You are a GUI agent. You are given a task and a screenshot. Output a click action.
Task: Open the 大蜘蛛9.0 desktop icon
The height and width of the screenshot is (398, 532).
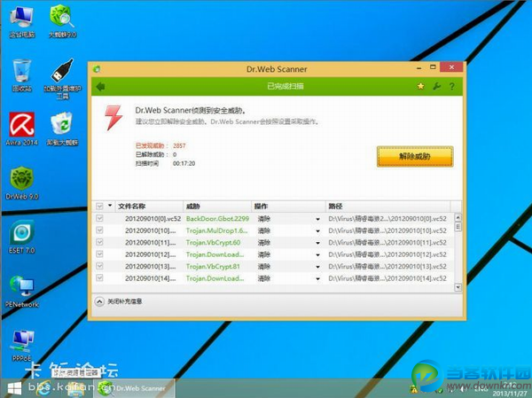(62, 21)
